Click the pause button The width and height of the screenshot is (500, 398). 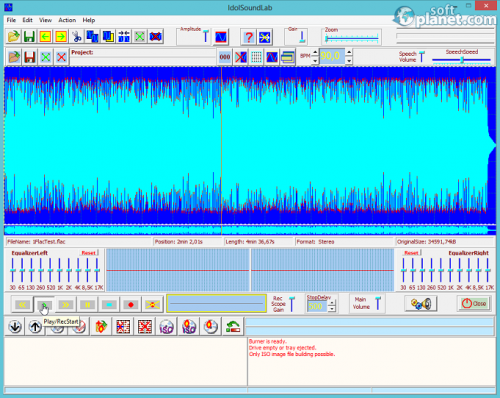pos(87,304)
